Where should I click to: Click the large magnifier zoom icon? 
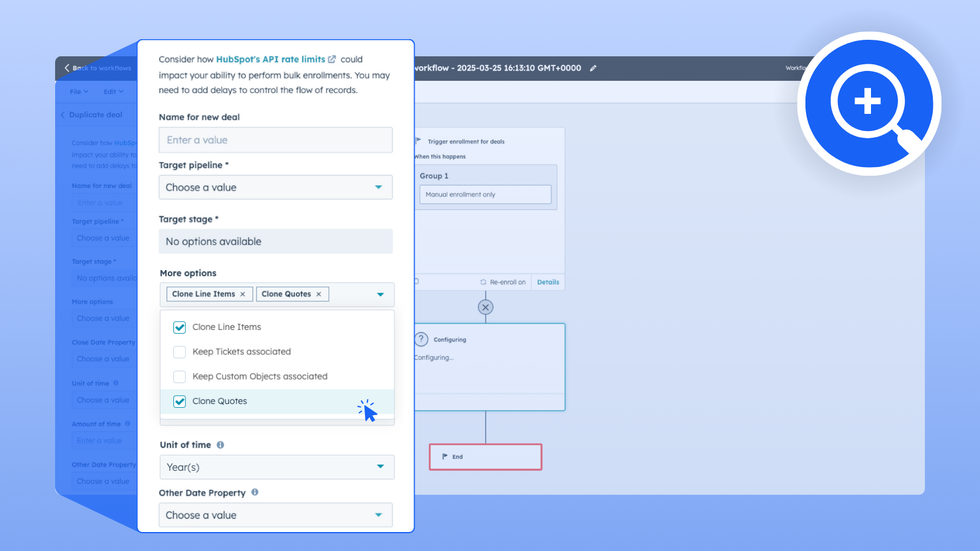869,104
